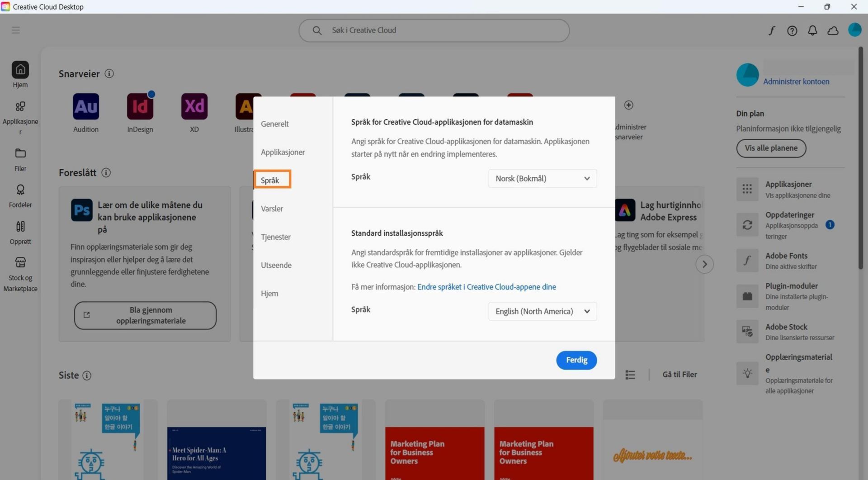Open the Ajoutez votre texte recent file thumbnail

click(653, 440)
